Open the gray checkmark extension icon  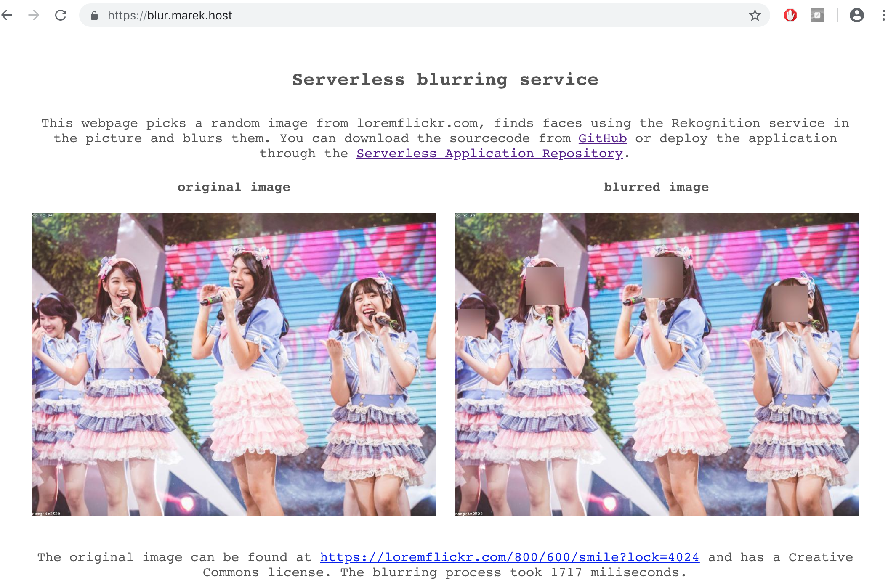817,16
